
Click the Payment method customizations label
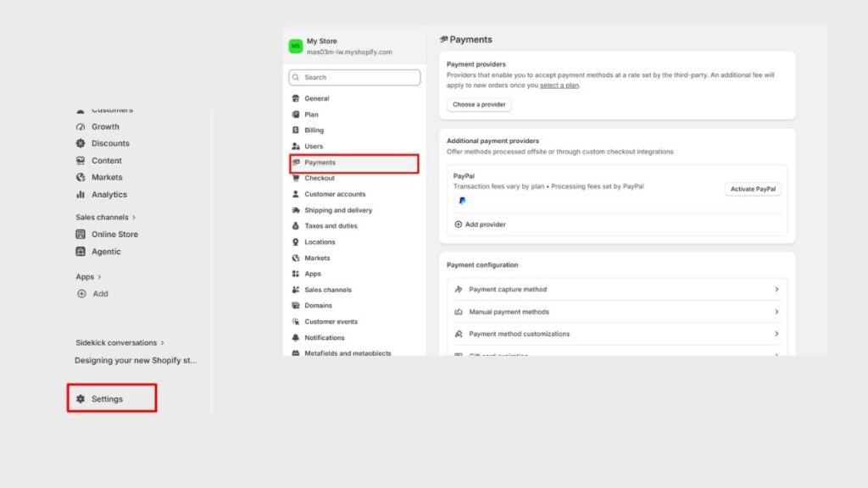[520, 334]
